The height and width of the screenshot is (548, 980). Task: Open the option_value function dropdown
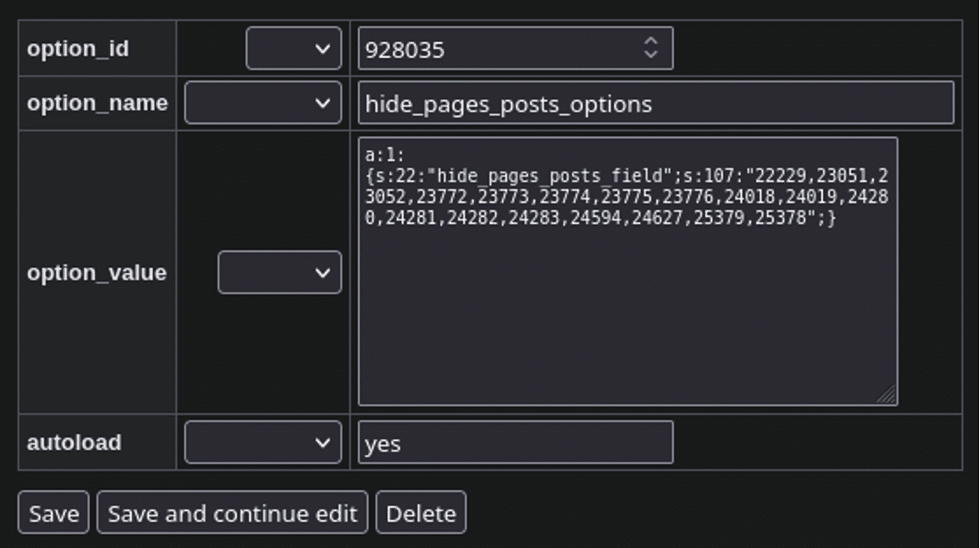click(x=279, y=272)
